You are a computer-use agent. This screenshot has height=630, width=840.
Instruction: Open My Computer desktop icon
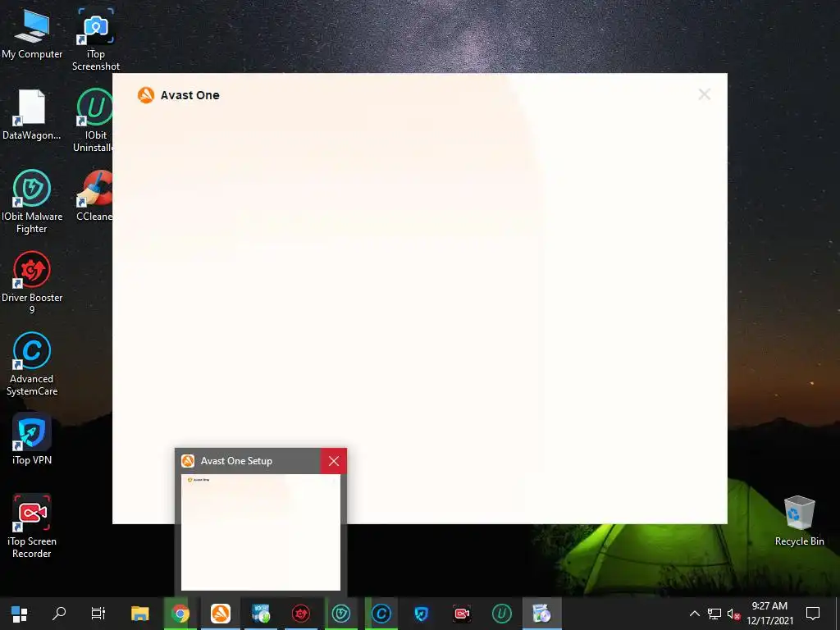pos(32,33)
